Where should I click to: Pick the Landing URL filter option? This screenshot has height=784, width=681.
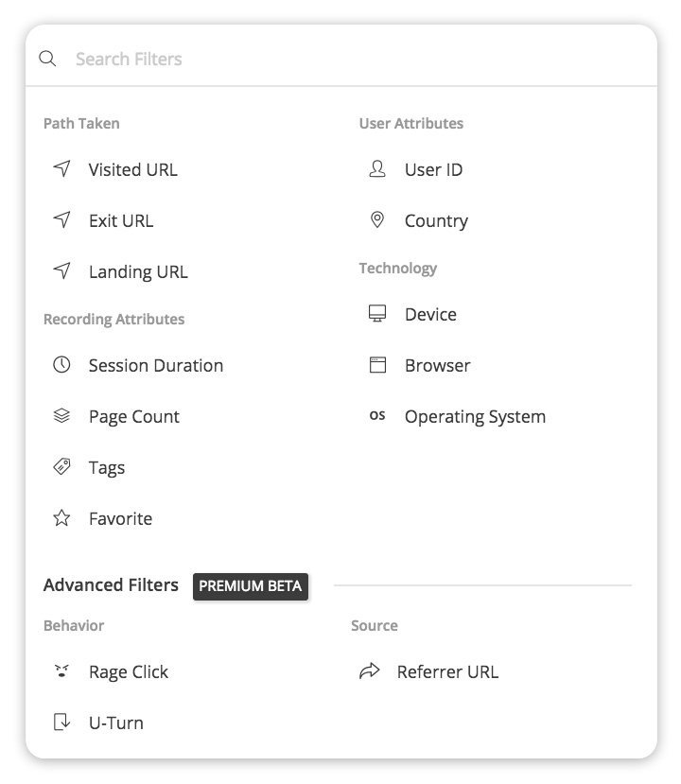[138, 271]
